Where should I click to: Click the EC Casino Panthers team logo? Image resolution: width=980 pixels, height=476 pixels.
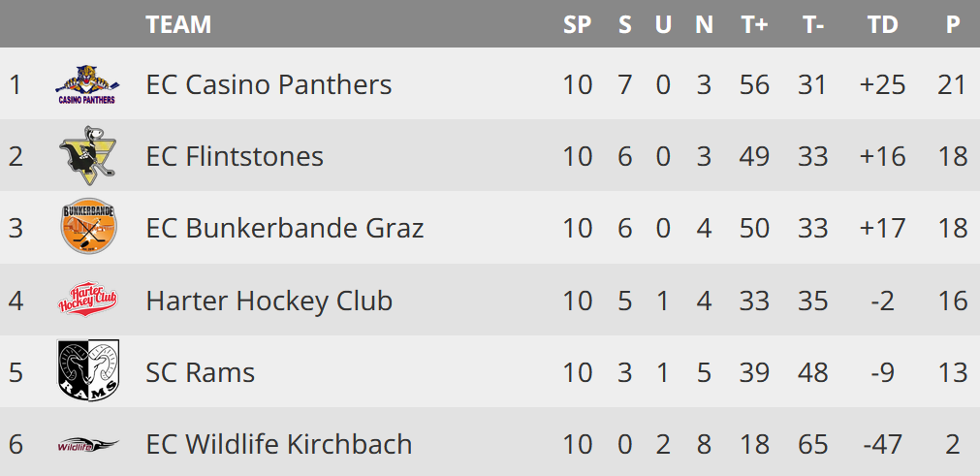coord(88,83)
